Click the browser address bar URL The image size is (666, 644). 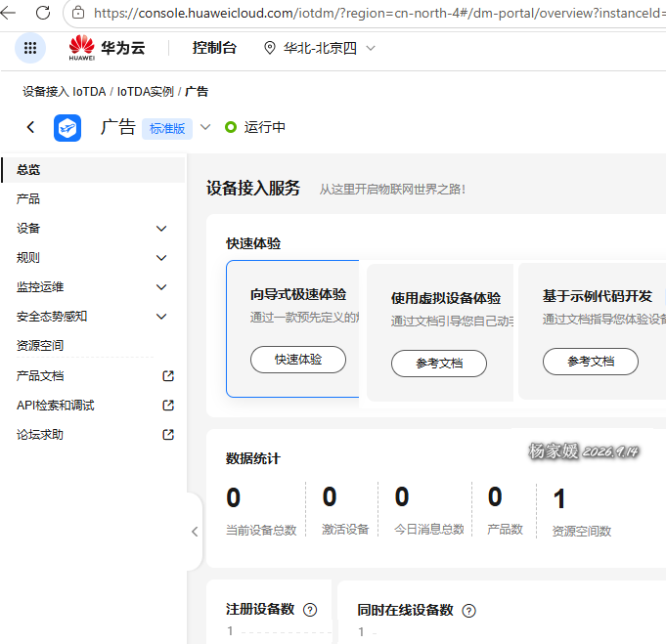pyautogui.click(x=378, y=13)
